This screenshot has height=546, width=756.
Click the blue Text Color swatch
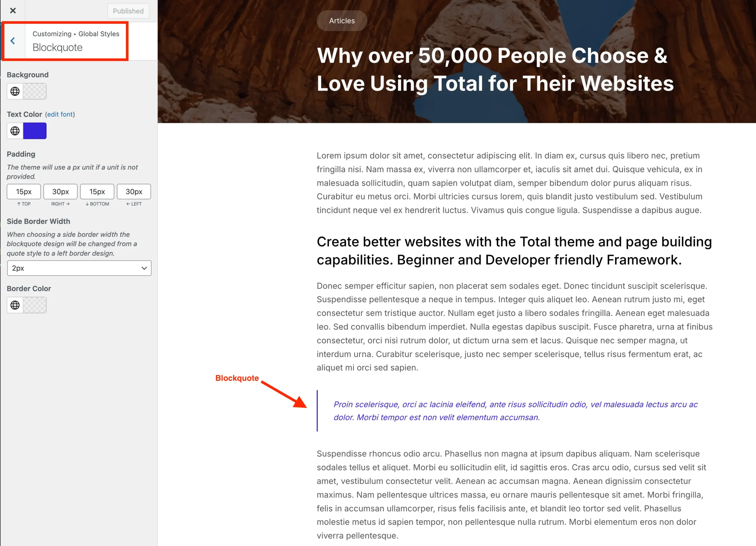(35, 131)
